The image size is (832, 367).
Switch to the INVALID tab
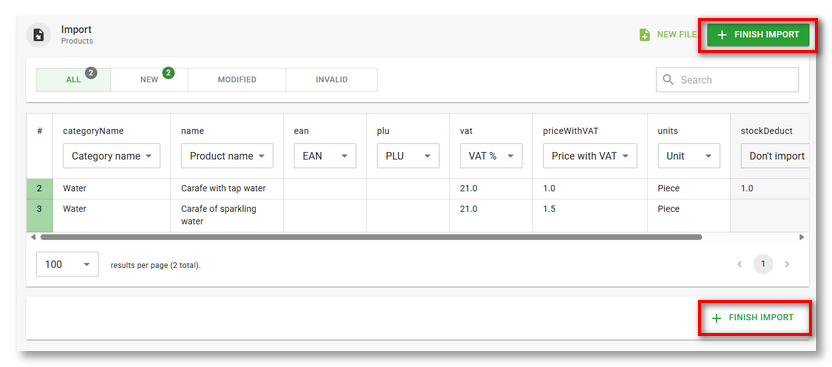tap(332, 80)
